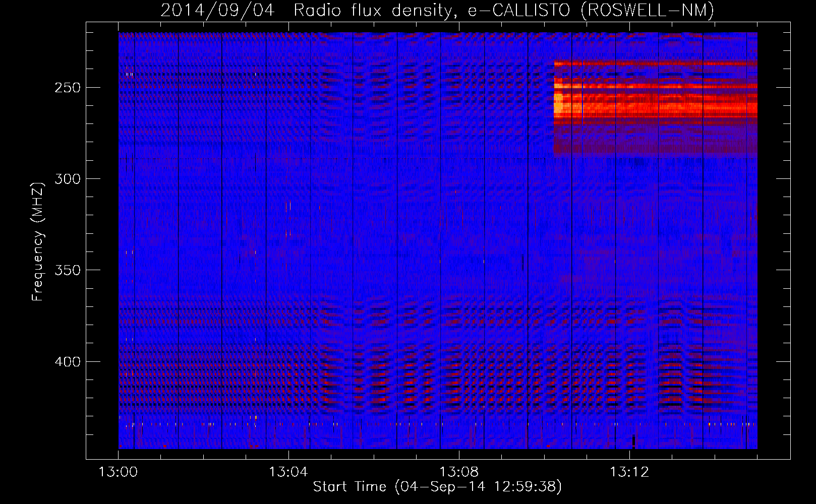Select the "Start Time" x-axis label text
Screen dimensions: 816x504
click(x=349, y=487)
